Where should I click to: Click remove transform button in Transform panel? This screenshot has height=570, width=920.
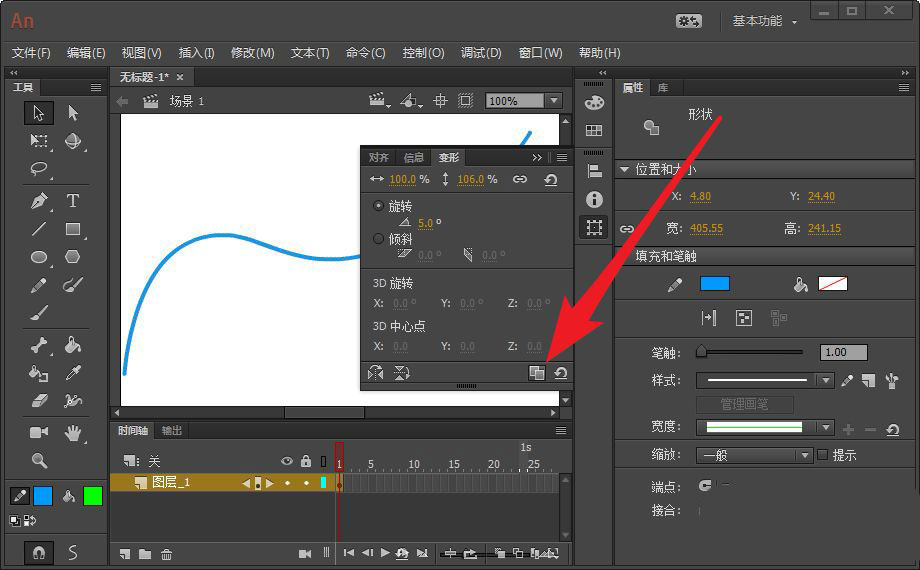coord(561,373)
